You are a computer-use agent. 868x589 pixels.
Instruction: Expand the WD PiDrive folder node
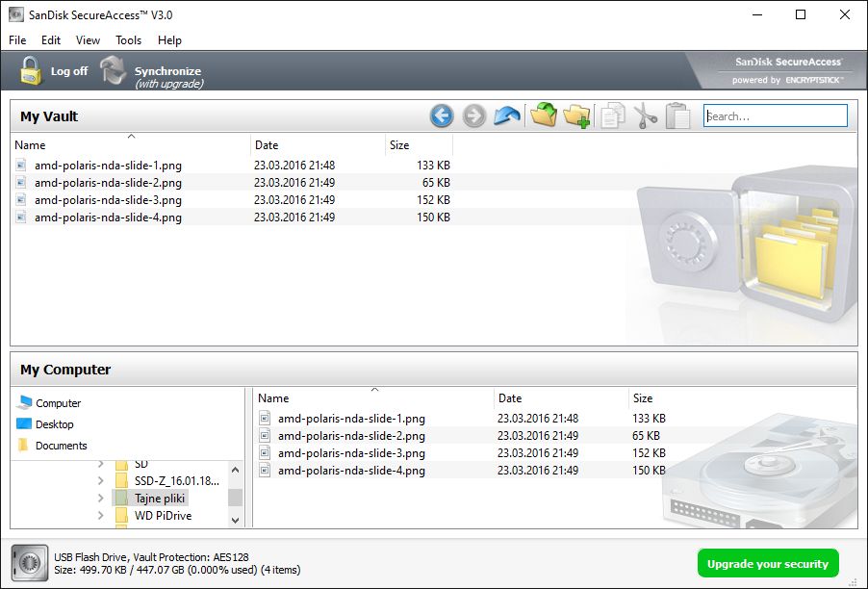(x=100, y=516)
